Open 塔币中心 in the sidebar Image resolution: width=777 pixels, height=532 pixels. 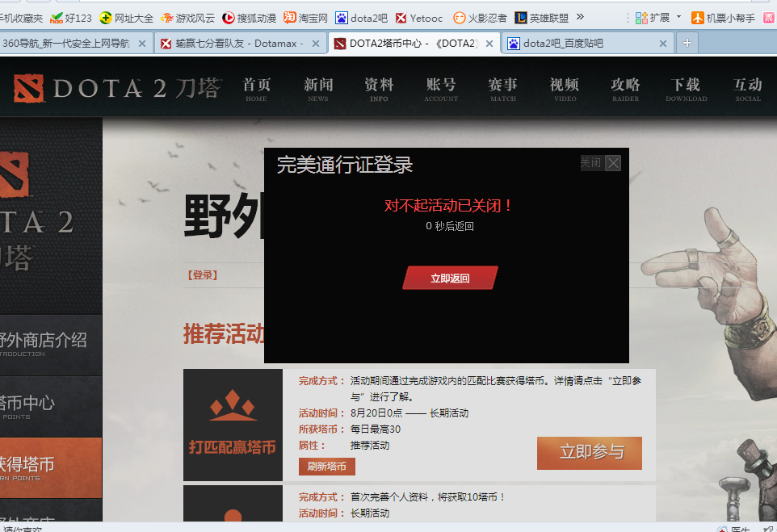[x=51, y=406]
